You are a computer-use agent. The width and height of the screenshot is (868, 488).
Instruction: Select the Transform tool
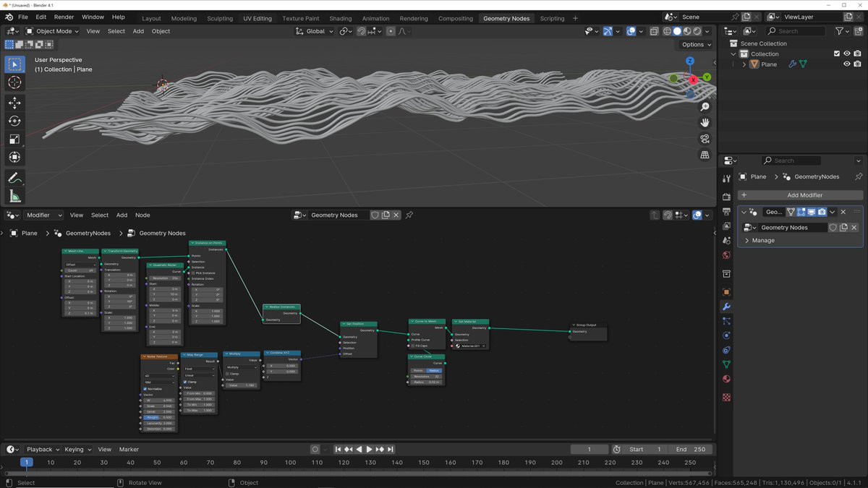pyautogui.click(x=14, y=157)
